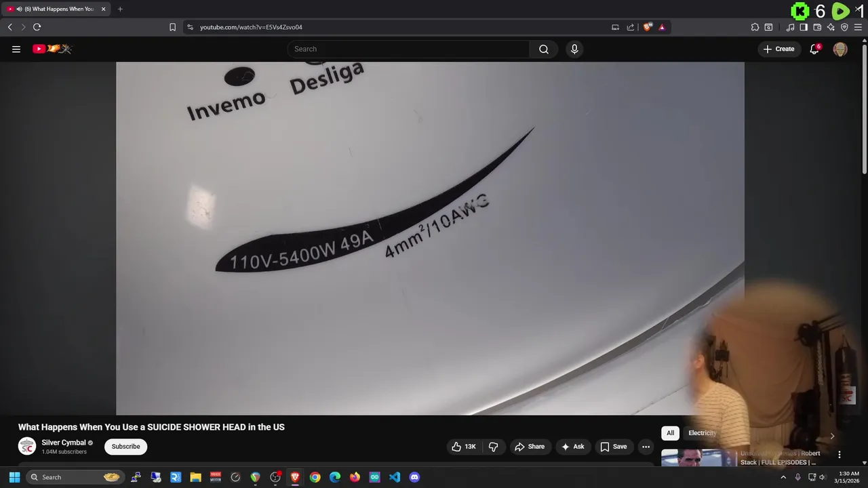Open Voicemeeter from the taskbar
The image size is (868, 488).
pyautogui.click(x=216, y=477)
